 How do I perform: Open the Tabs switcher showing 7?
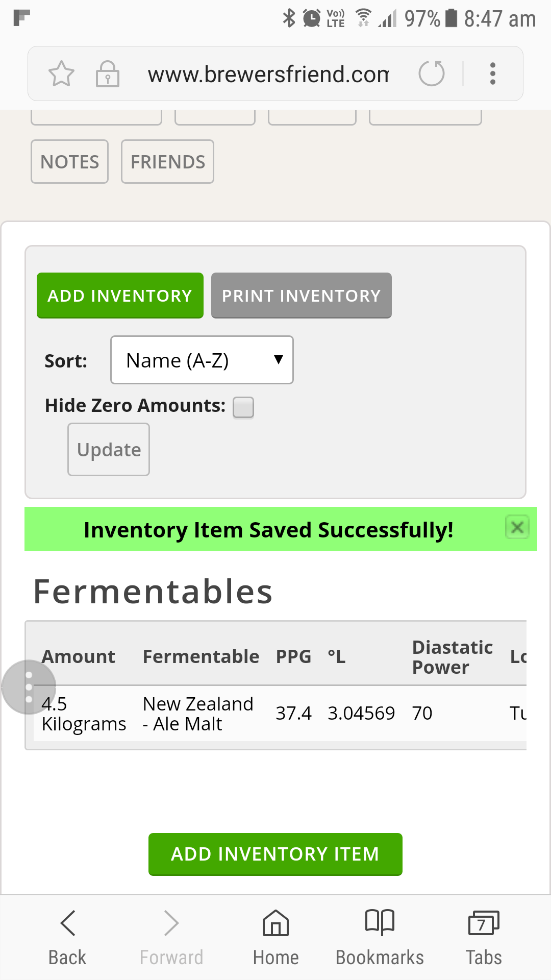(484, 937)
